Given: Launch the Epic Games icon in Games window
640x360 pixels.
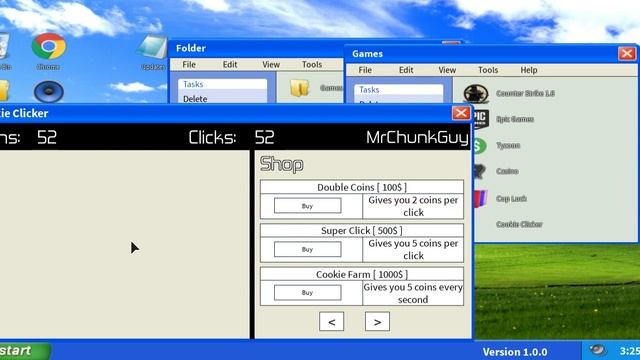Looking at the screenshot, I should [x=480, y=119].
